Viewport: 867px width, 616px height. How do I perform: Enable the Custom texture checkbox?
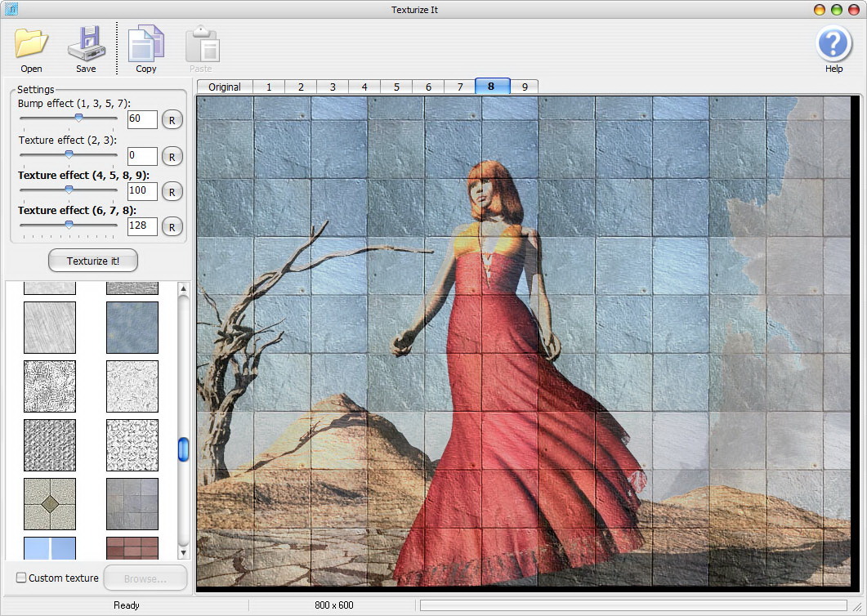tap(22, 578)
